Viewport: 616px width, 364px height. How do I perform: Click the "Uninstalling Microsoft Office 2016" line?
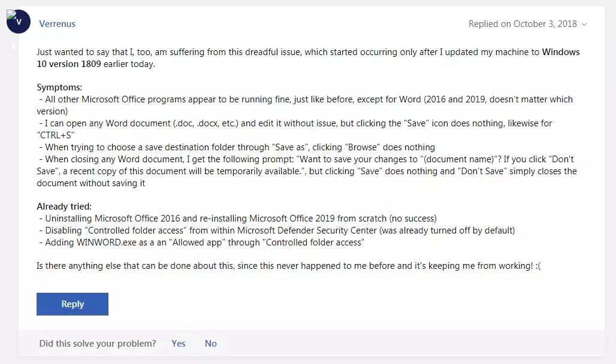coord(240,219)
